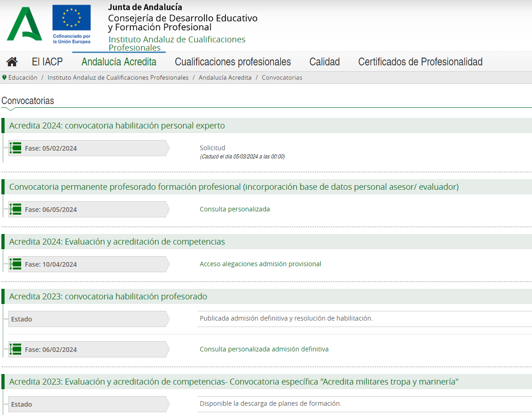Image resolution: width=532 pixels, height=415 pixels.
Task: Open Acceso alegaciones admisión provisional link
Action: pyautogui.click(x=260, y=264)
